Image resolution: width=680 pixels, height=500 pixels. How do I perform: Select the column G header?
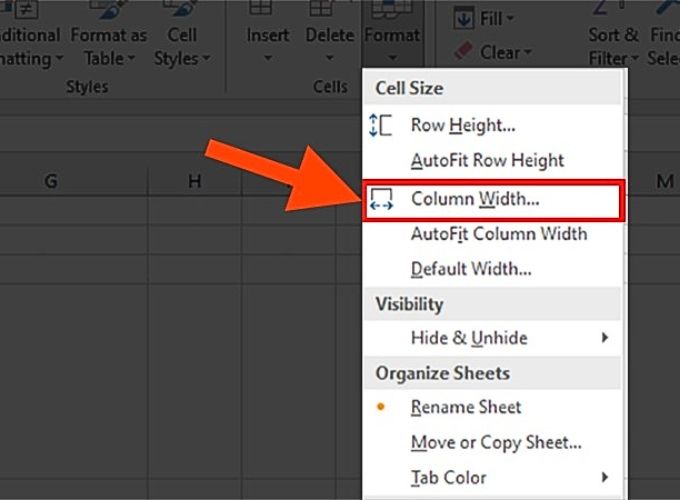51,181
